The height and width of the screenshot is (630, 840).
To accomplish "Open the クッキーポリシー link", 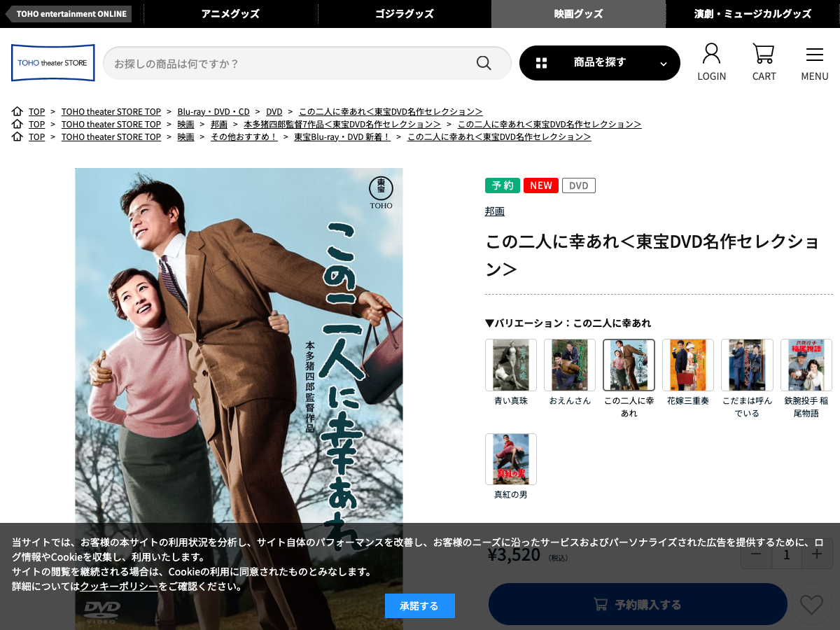I will 119,587.
